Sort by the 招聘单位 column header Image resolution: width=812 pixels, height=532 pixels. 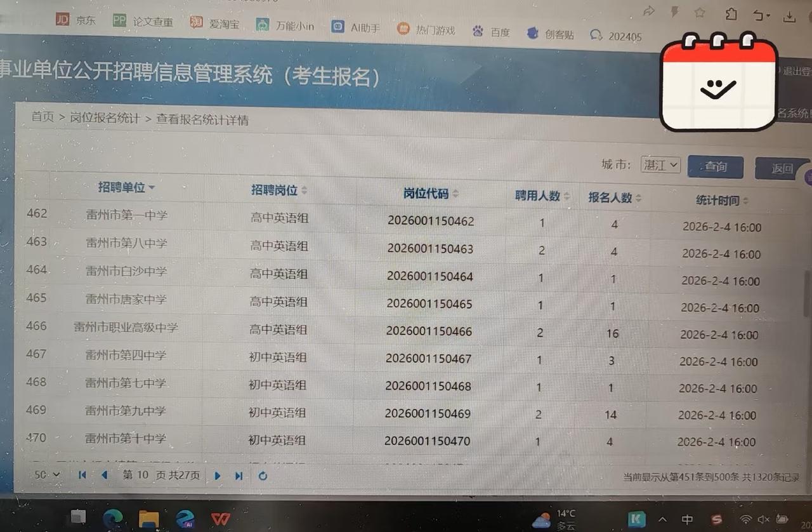coord(126,187)
